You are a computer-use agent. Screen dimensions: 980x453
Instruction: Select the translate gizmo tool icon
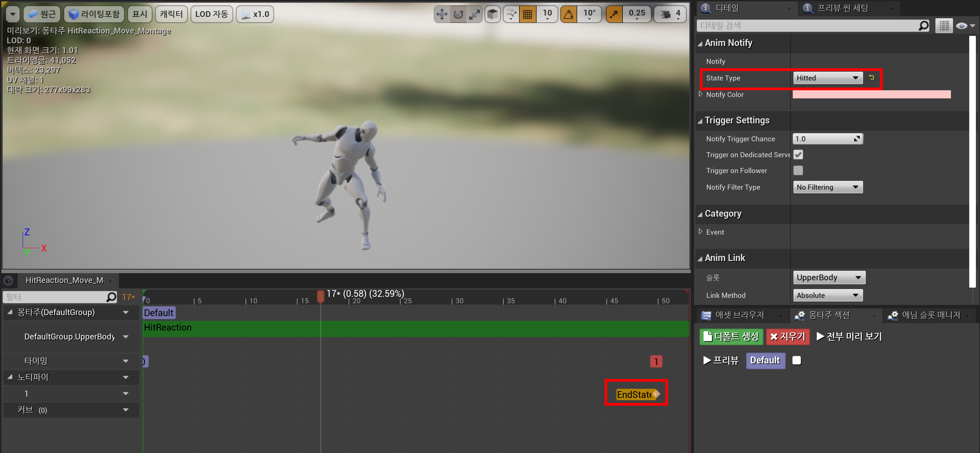pos(442,15)
